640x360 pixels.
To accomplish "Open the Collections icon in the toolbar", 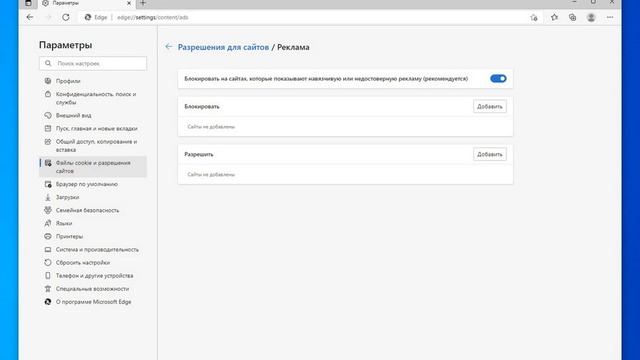I will [573, 17].
